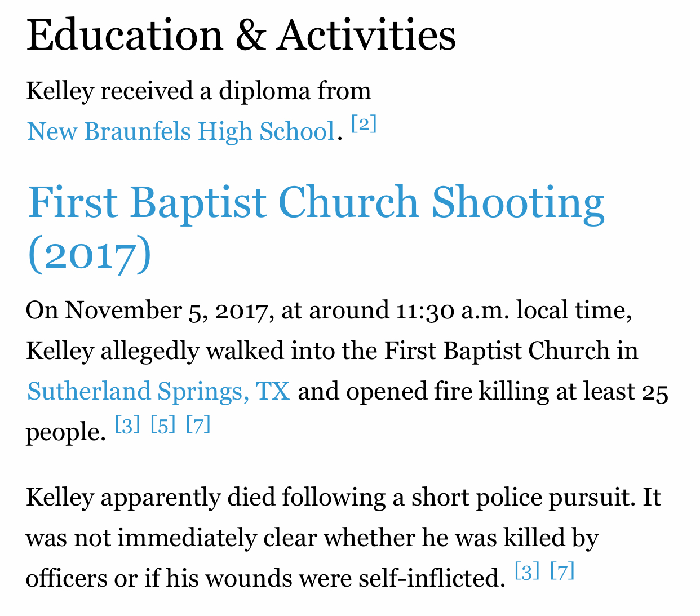Click the Education & Activities heading
Screen dimensions: 700x616
click(x=241, y=35)
